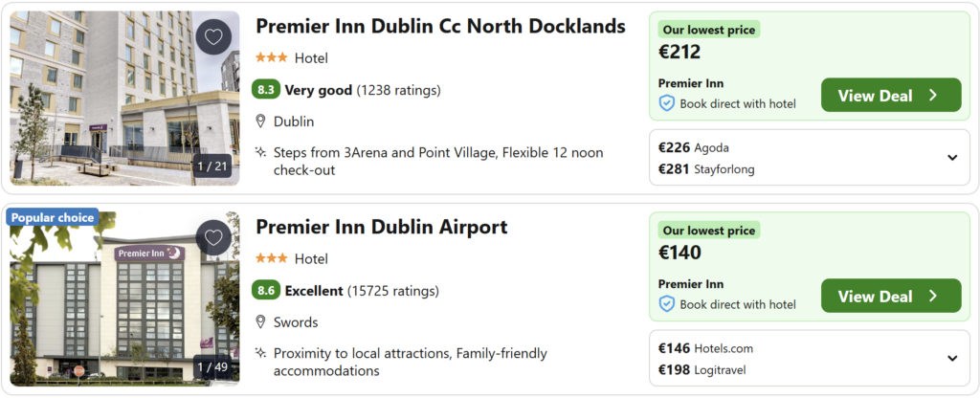
Task: Click the shield icon in €140 deal
Action: click(x=667, y=304)
